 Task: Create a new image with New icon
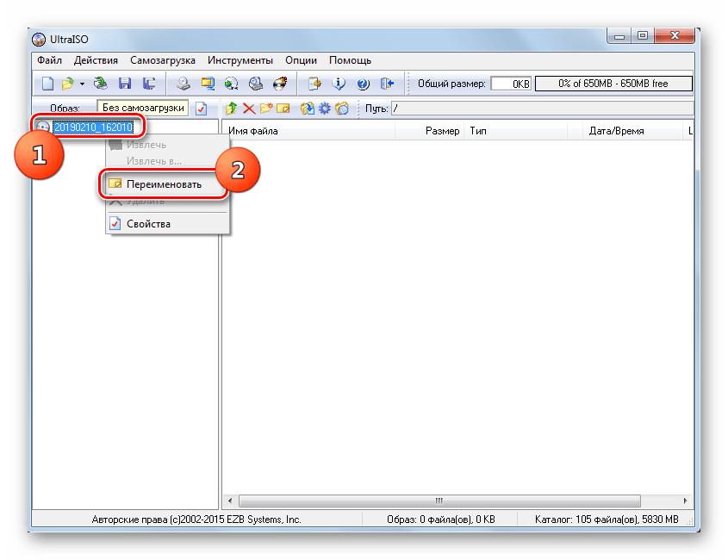click(48, 84)
